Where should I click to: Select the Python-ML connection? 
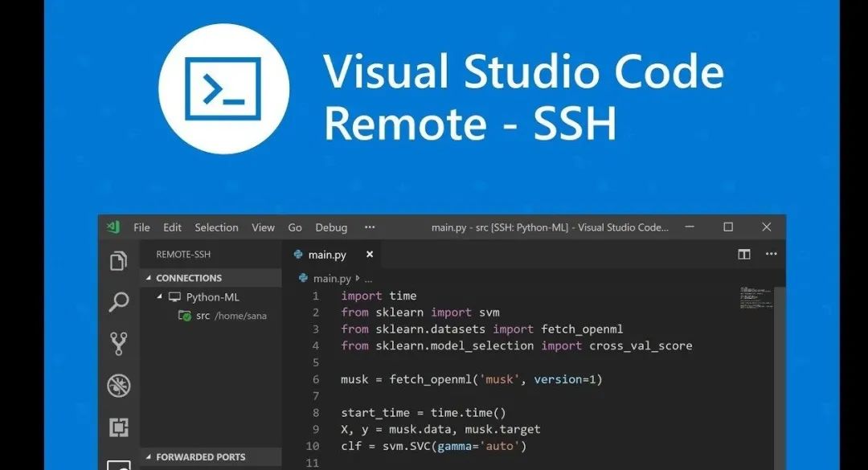pyautogui.click(x=211, y=296)
